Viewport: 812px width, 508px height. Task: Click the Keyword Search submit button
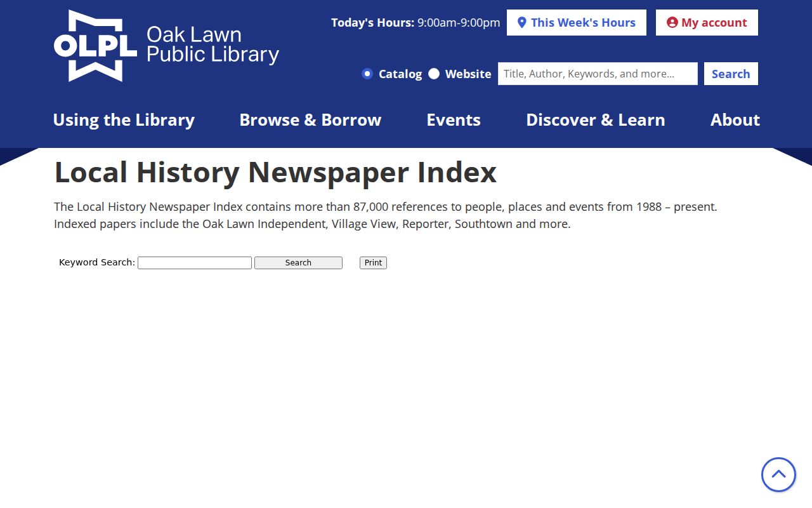click(298, 263)
